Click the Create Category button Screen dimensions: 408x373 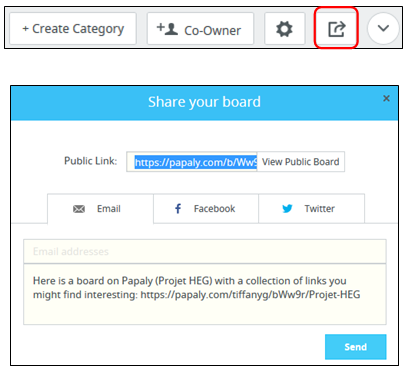pos(73,29)
